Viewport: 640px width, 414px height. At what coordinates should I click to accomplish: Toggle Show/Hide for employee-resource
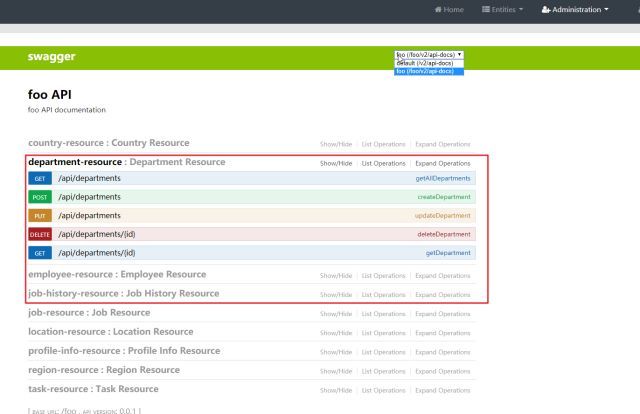click(x=336, y=276)
